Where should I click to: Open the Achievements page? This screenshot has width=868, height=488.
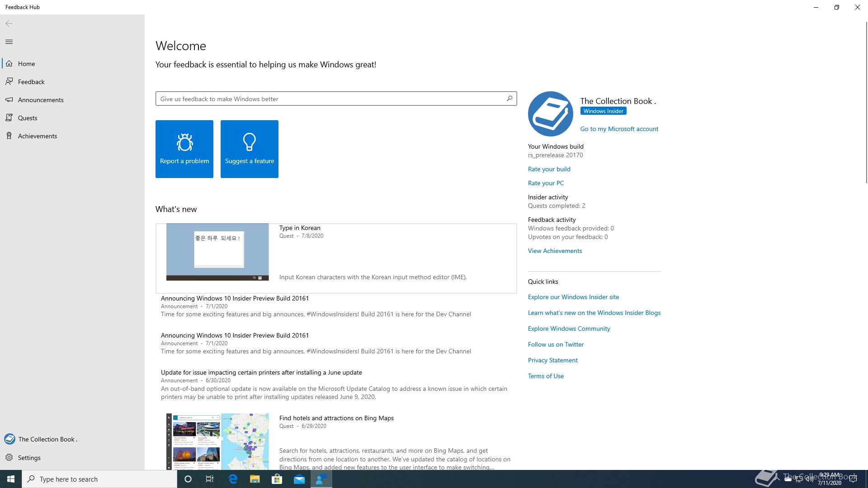72,136
